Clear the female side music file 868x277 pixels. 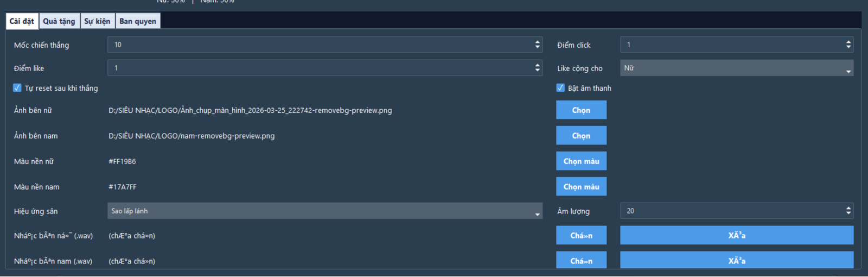point(736,236)
